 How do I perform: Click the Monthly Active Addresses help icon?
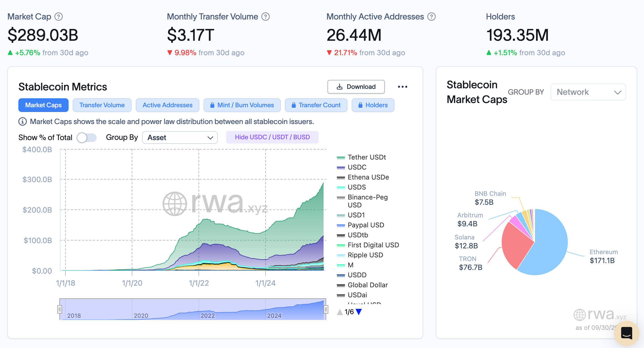tap(432, 16)
